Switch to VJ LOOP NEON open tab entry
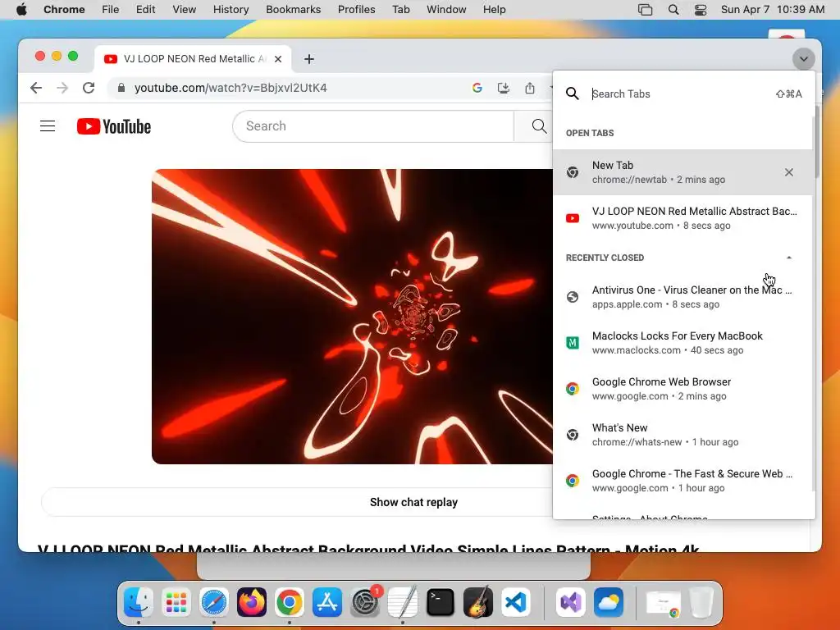Image resolution: width=840 pixels, height=630 pixels. [x=682, y=218]
